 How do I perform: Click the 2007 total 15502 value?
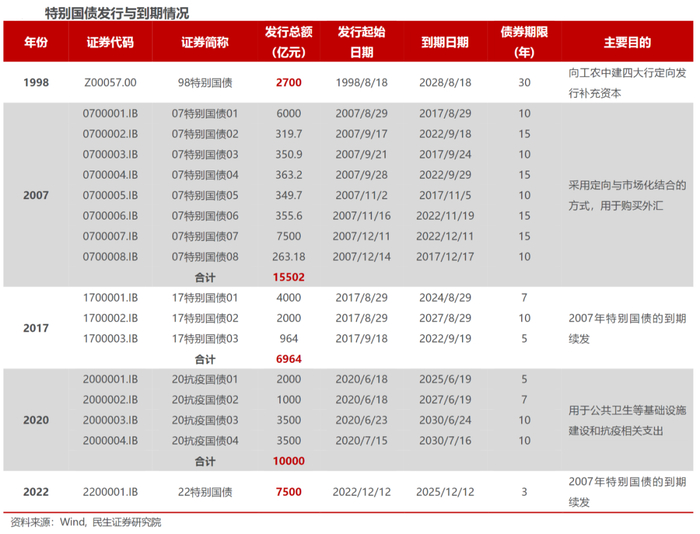[288, 277]
